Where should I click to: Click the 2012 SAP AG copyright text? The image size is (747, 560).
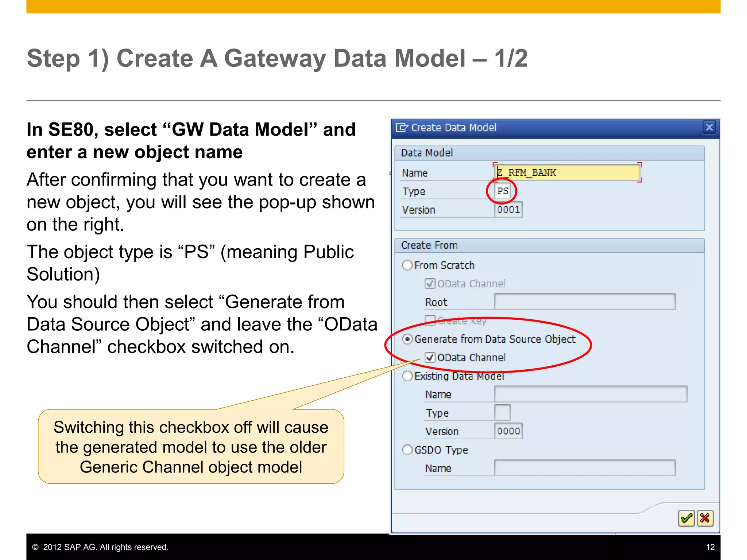(100, 547)
